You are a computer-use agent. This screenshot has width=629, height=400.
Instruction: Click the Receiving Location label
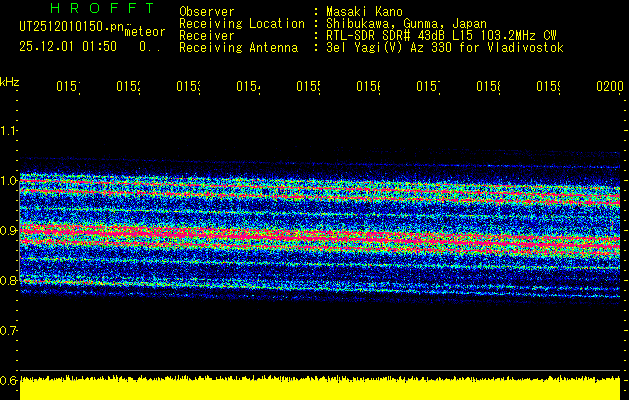tap(242, 23)
